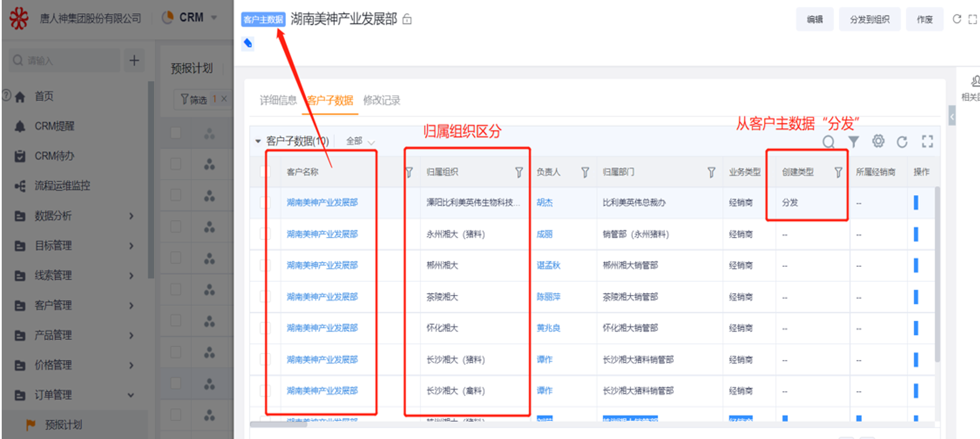Open 首页 in sidebar
Image resolution: width=980 pixels, height=439 pixels.
(44, 96)
